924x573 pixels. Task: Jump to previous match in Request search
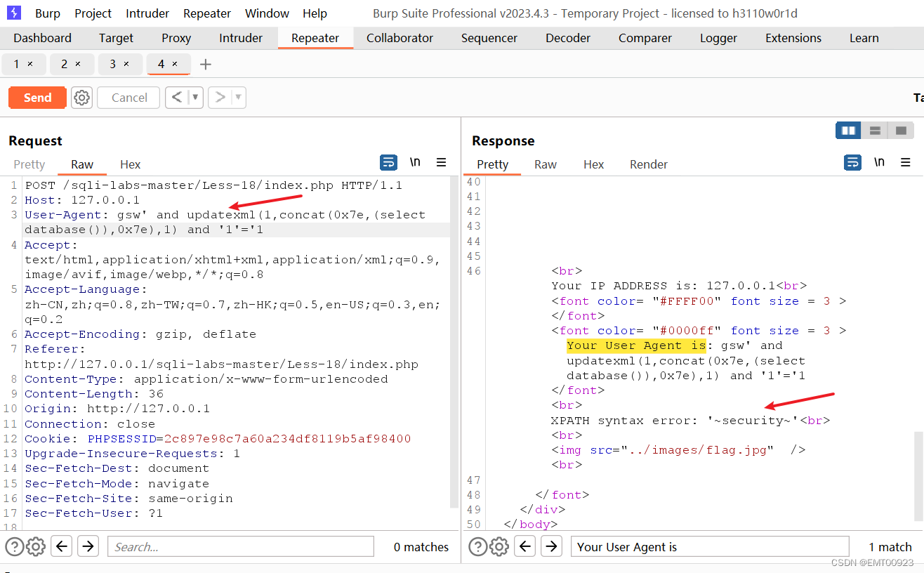coord(62,546)
